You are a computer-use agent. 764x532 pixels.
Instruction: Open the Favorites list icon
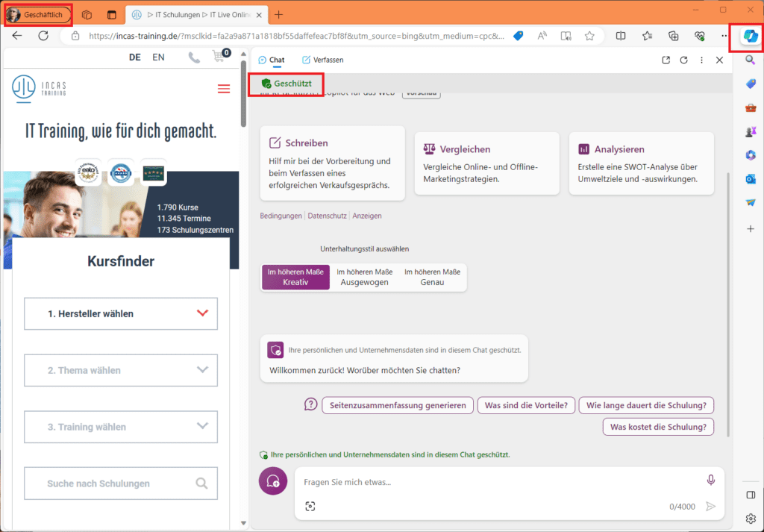pyautogui.click(x=647, y=36)
